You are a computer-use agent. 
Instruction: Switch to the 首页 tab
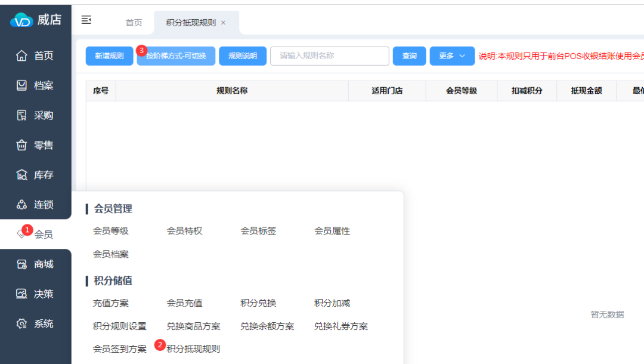click(x=134, y=23)
